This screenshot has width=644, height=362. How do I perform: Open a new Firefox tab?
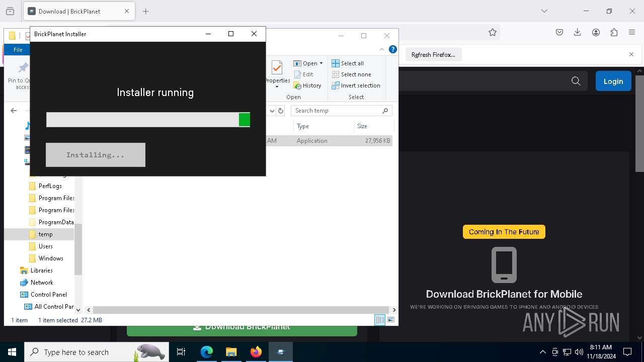[146, 11]
